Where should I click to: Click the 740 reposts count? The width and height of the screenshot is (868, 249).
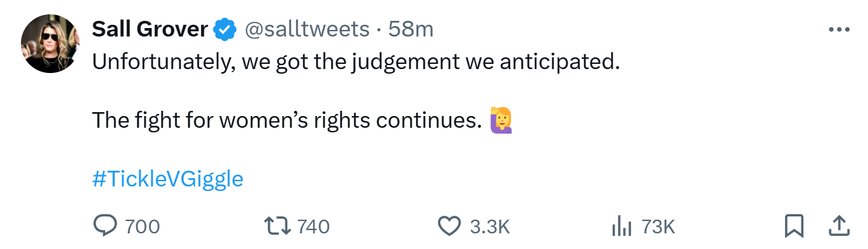[x=313, y=227]
